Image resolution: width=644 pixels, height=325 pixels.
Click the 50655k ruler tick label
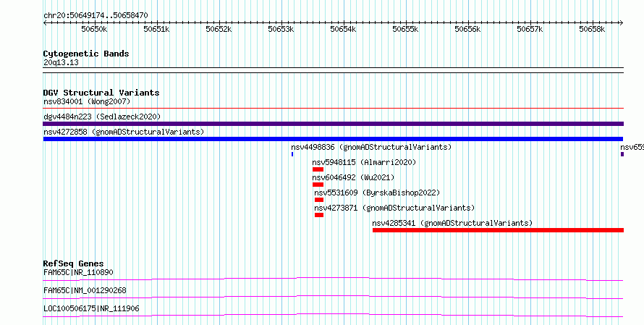point(405,29)
